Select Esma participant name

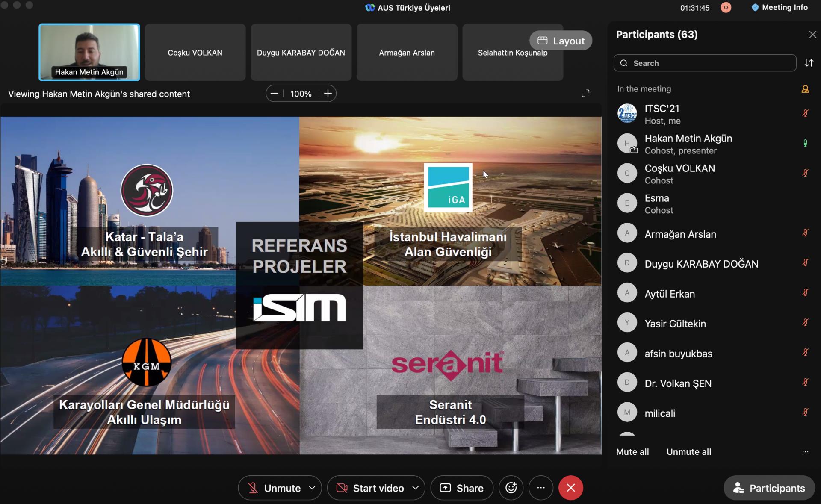pos(656,198)
